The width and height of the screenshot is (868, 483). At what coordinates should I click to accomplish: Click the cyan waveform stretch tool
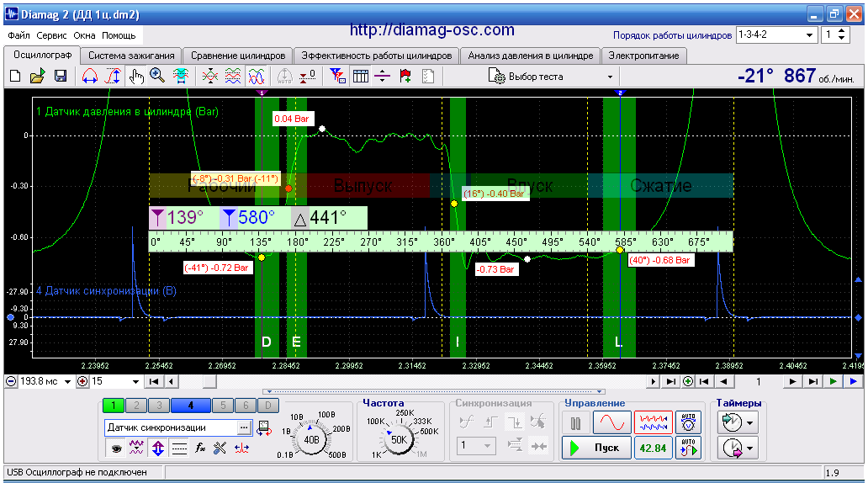coord(181,76)
